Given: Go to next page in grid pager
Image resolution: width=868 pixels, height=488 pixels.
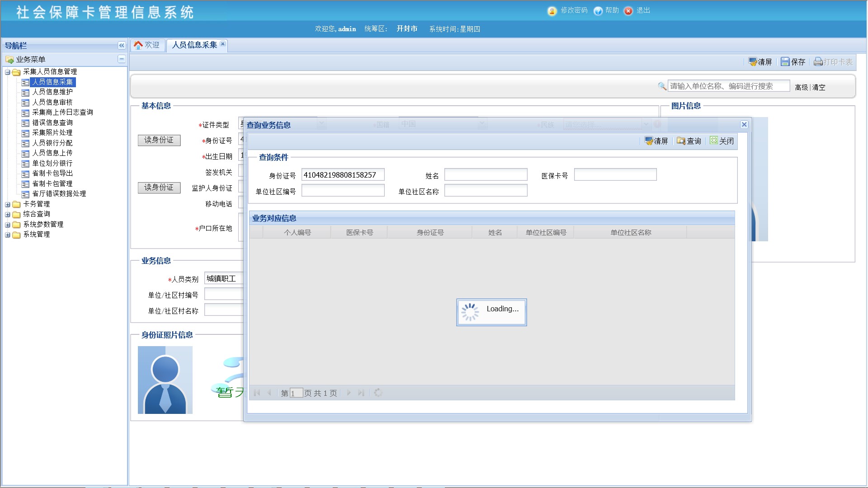Looking at the screenshot, I should tap(349, 393).
